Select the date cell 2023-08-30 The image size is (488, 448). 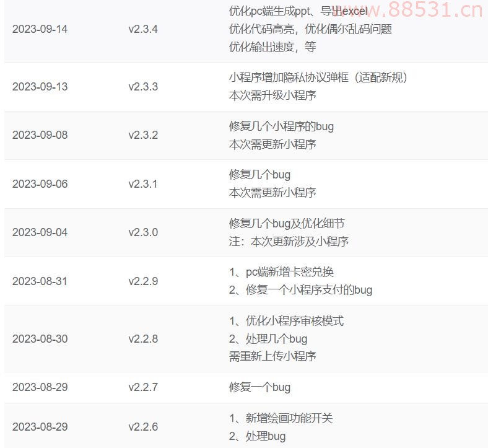pos(40,339)
